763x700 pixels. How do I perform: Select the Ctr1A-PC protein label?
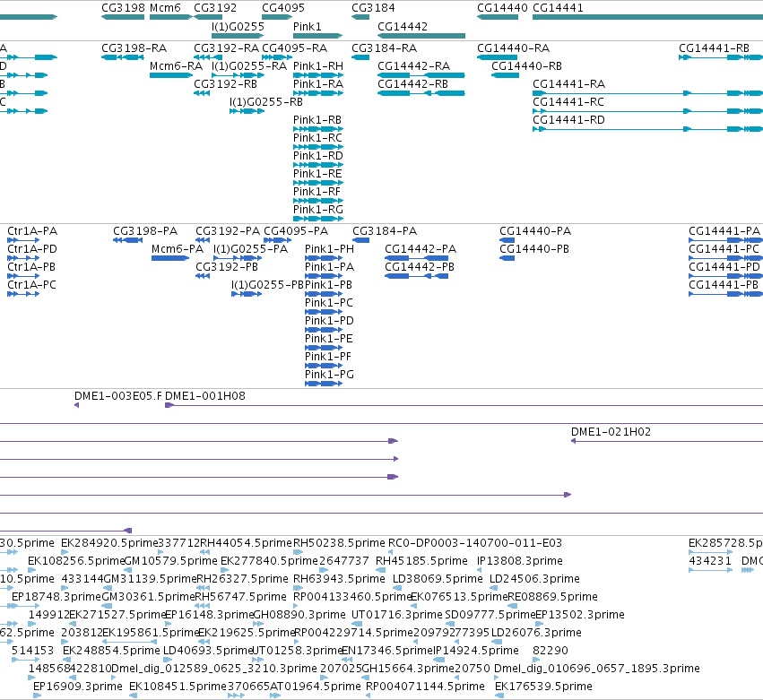31,285
